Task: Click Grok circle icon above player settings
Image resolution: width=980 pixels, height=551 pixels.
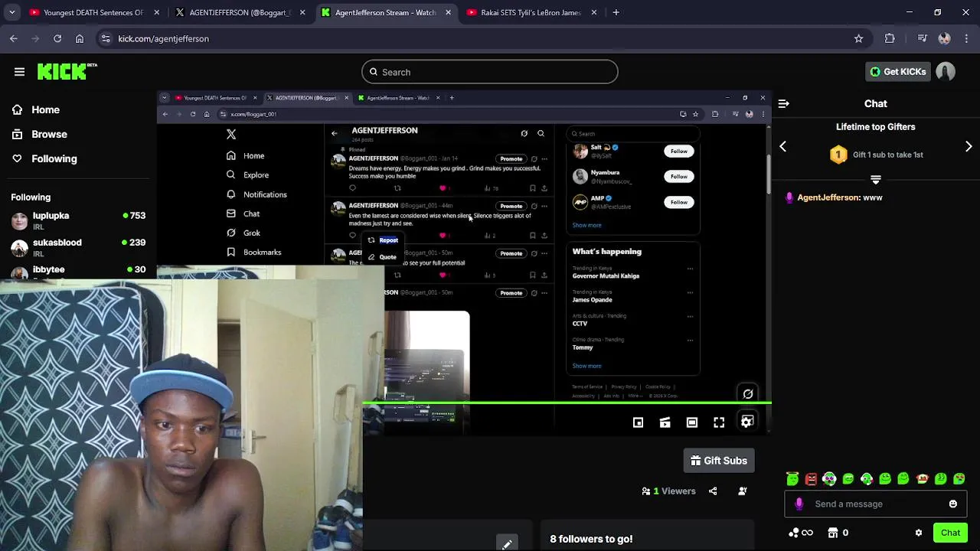Action: [748, 394]
